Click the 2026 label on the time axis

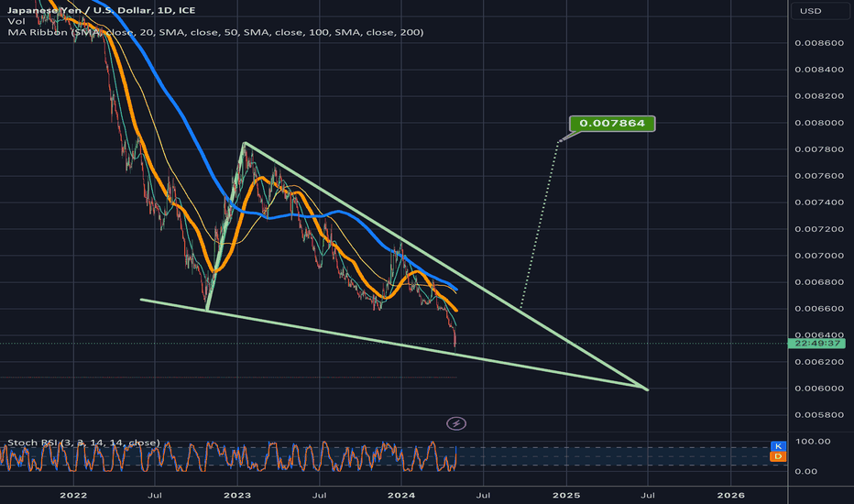tap(731, 495)
